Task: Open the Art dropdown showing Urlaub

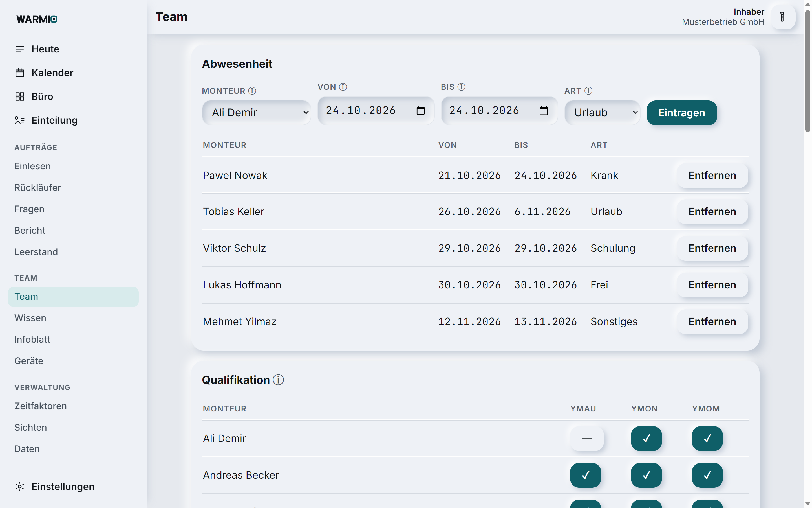Action: (602, 113)
